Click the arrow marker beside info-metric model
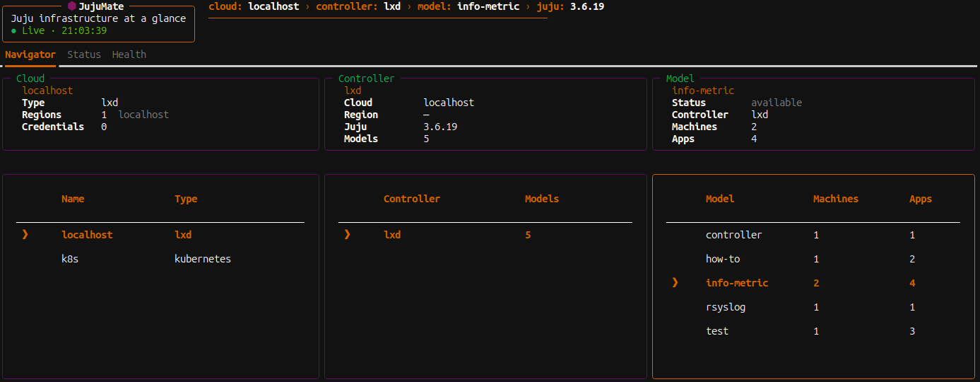 675,283
